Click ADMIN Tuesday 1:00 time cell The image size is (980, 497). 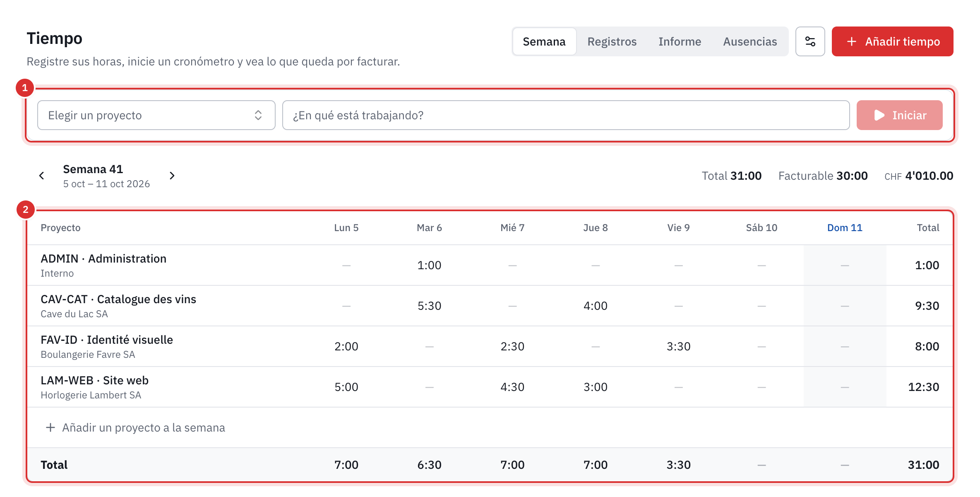click(429, 265)
